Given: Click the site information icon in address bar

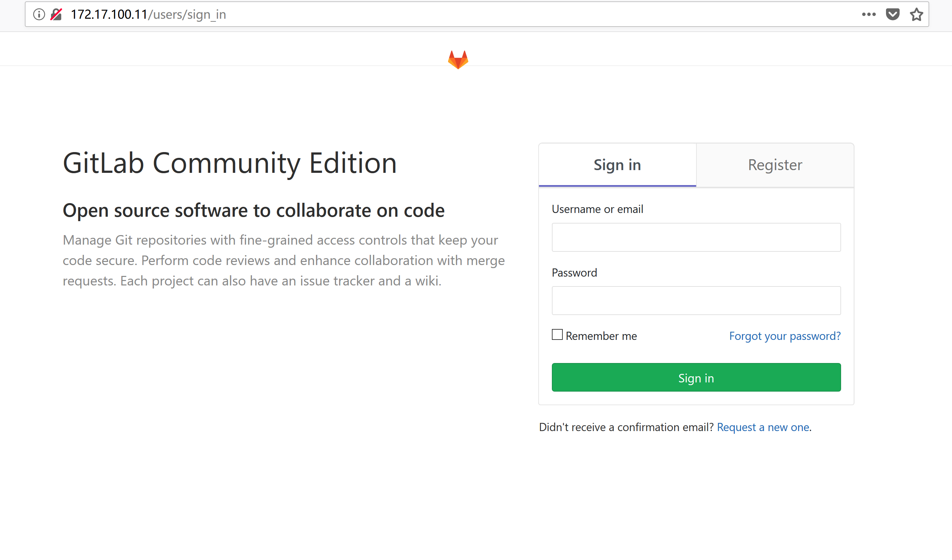Looking at the screenshot, I should click(x=39, y=14).
